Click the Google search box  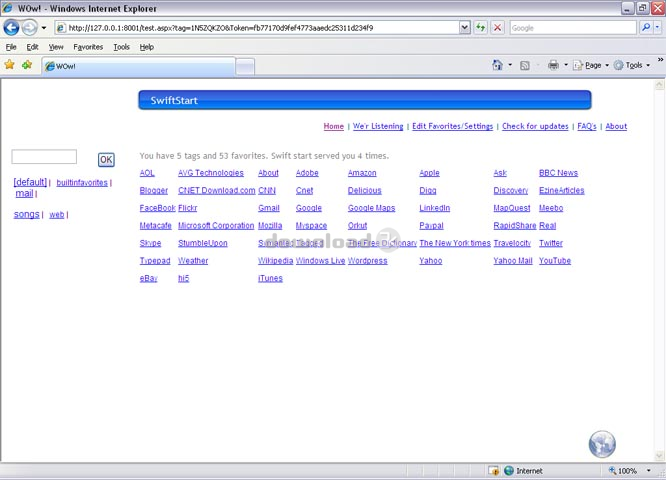point(573,28)
